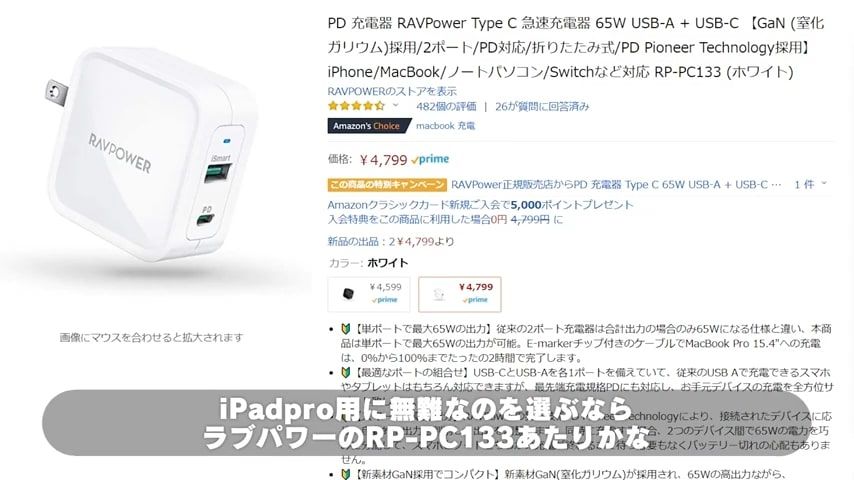Expand the 1 件 campaign dropdown arrow
Viewport: 854px width, 480px height.
pos(824,184)
